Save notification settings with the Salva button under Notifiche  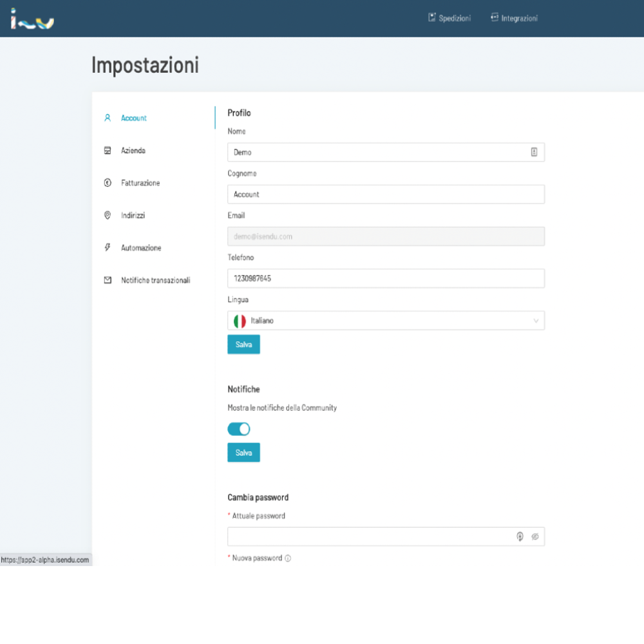pyautogui.click(x=243, y=452)
